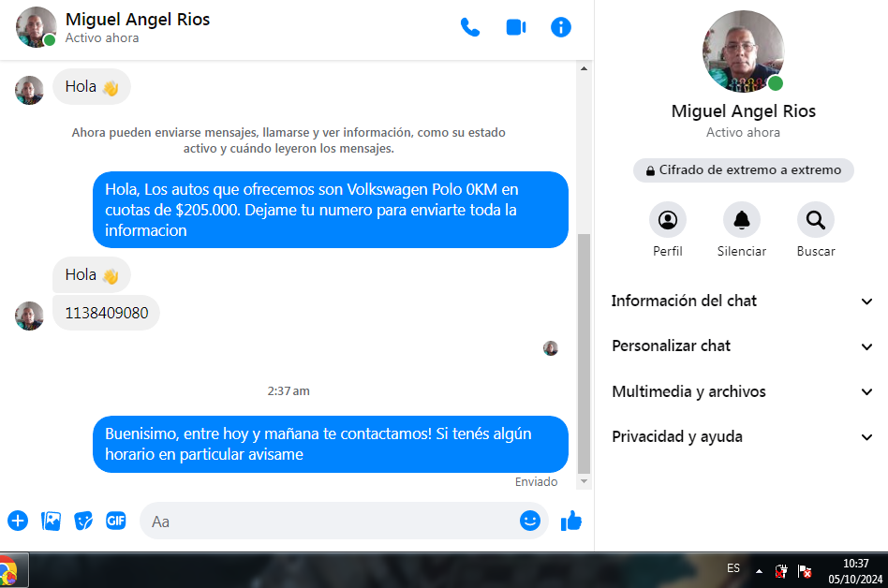This screenshot has width=888, height=588.
Task: Click the conversation info icon
Action: click(x=561, y=27)
